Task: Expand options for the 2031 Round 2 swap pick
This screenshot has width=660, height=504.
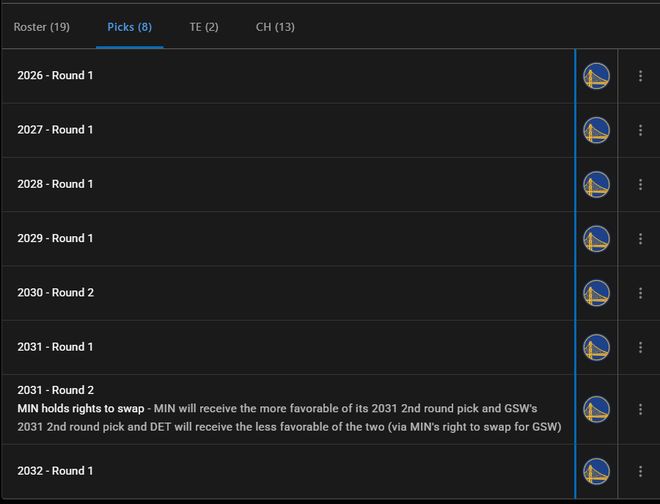Action: pos(640,409)
